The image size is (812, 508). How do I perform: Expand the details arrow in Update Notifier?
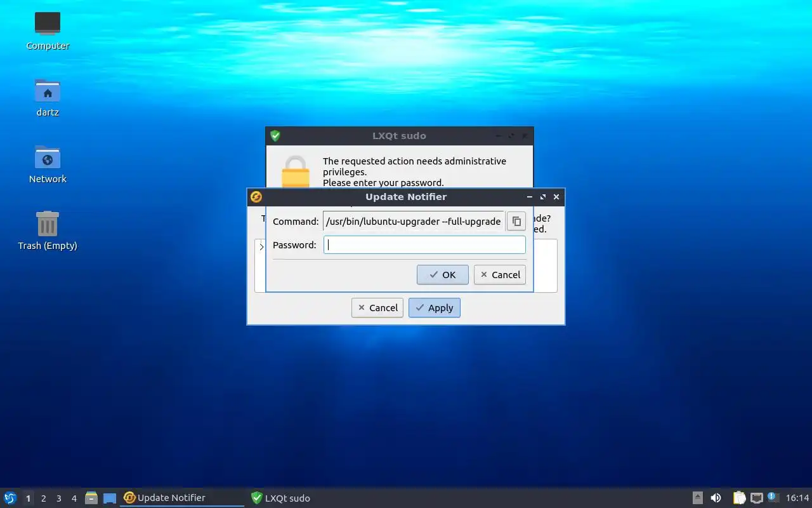[261, 246]
